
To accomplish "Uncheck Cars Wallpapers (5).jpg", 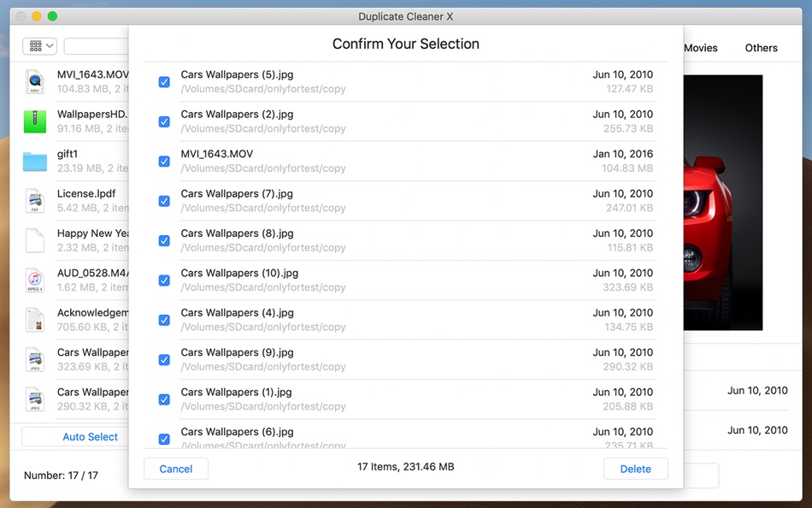I will [x=164, y=82].
